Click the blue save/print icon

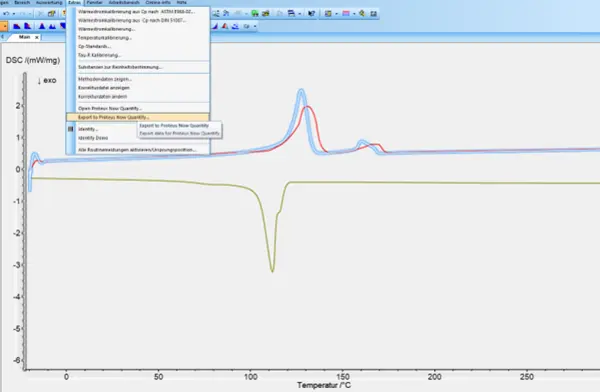(x=291, y=14)
